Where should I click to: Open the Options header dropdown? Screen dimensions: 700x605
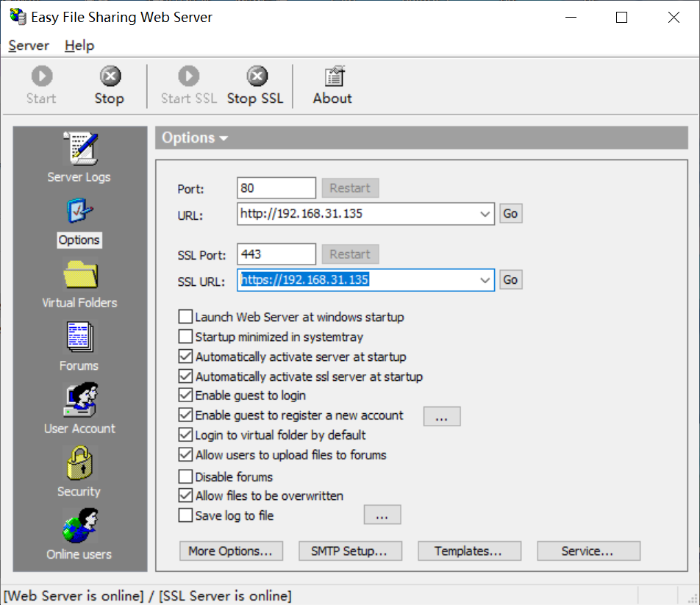coord(195,138)
